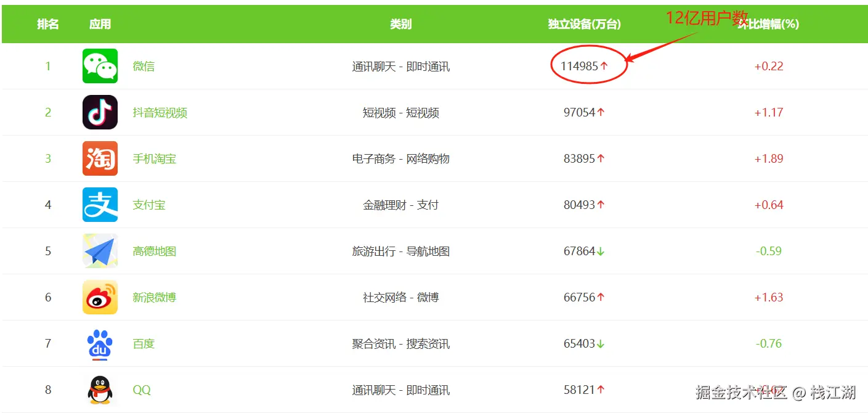Viewport: 868px width, 413px height.
Task: Click rank number 3
Action: click(48, 158)
